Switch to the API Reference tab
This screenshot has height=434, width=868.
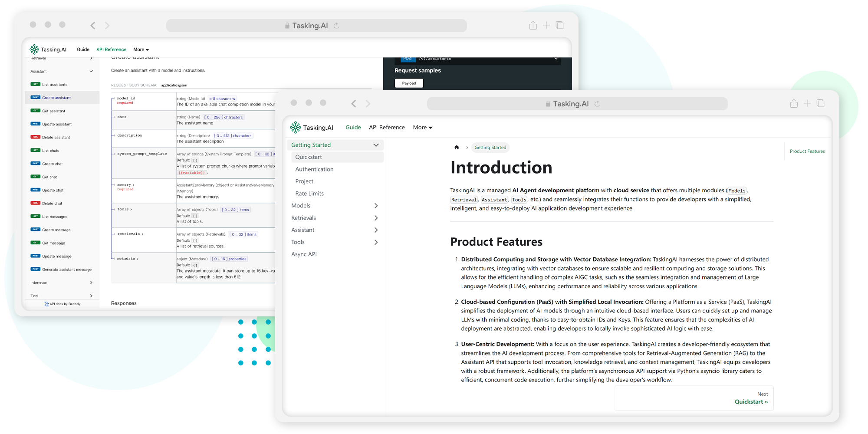386,127
